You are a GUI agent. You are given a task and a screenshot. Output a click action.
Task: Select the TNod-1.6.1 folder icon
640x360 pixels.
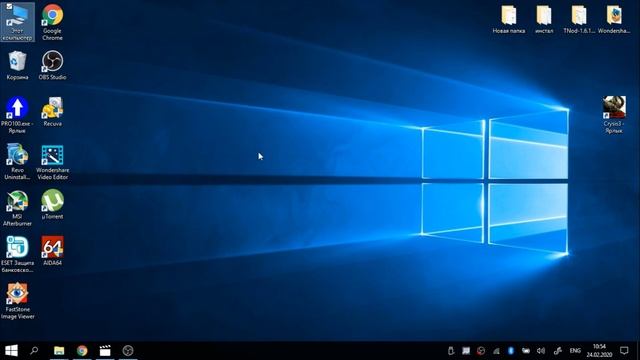pyautogui.click(x=579, y=19)
